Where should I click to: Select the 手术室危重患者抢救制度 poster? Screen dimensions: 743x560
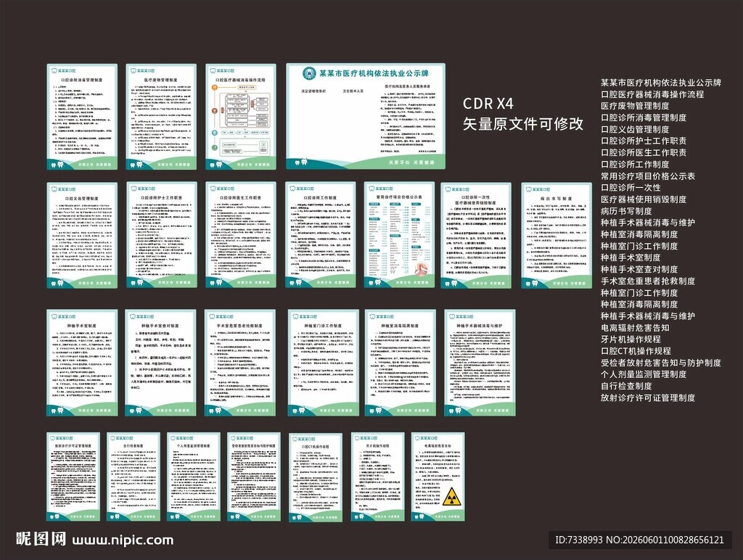tap(240, 363)
